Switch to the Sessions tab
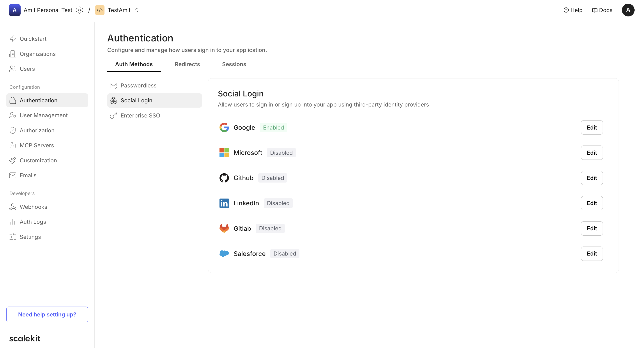This screenshot has height=348, width=644. (234, 64)
